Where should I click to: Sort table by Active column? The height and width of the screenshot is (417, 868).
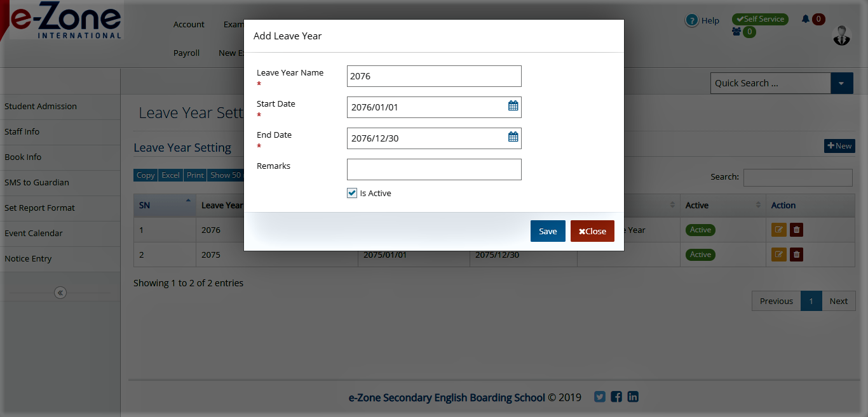click(x=722, y=205)
